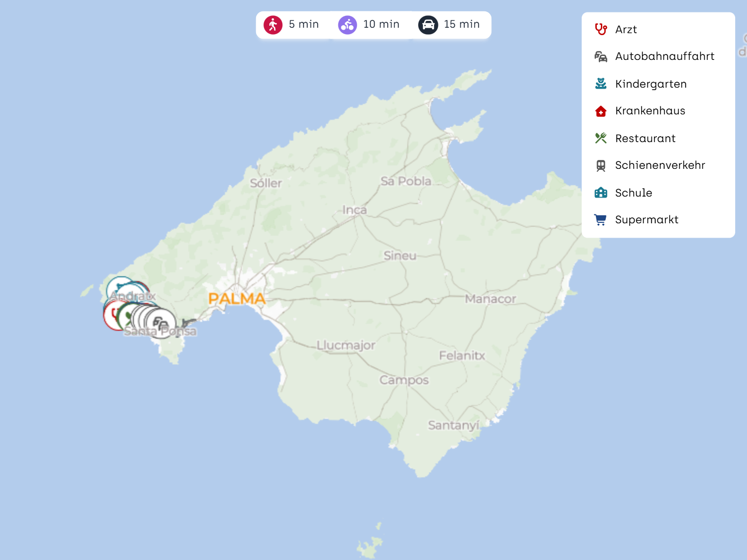Enable the 5 min walking travel time
747x560 pixels.
(292, 25)
